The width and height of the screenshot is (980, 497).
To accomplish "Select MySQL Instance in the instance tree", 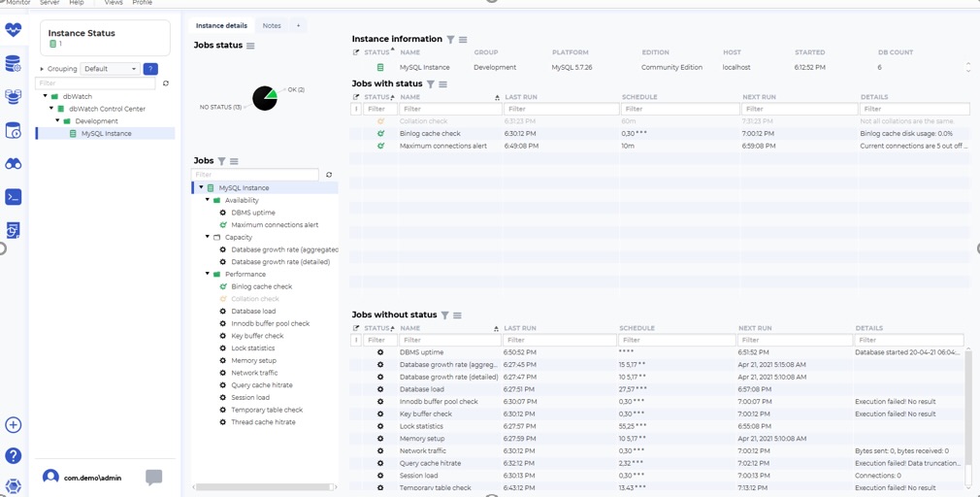I will click(x=106, y=133).
